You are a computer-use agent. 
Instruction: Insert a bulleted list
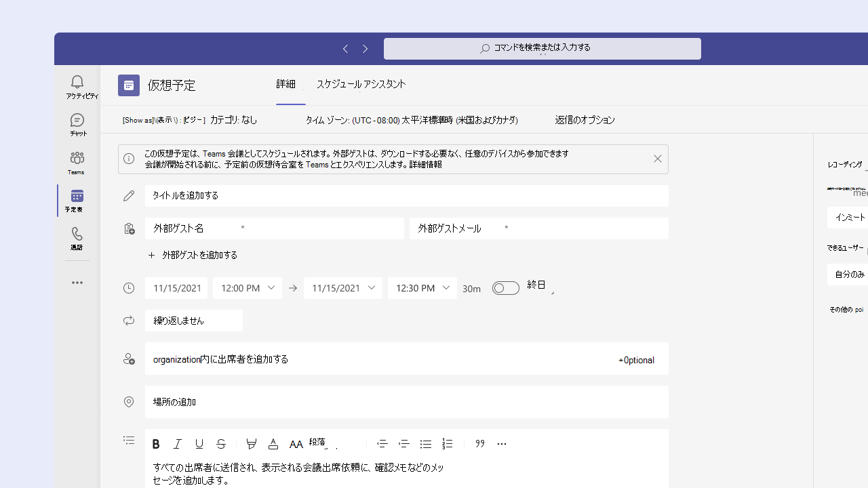[x=426, y=444]
